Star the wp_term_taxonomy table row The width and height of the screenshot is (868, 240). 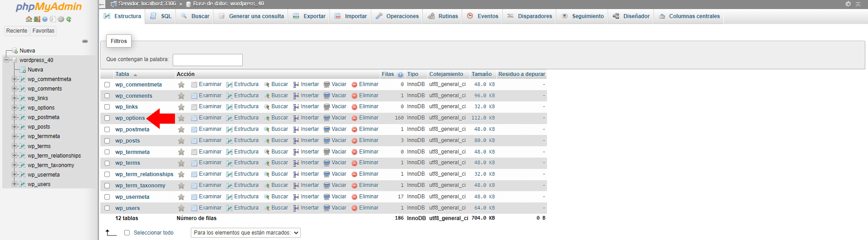[x=181, y=186]
